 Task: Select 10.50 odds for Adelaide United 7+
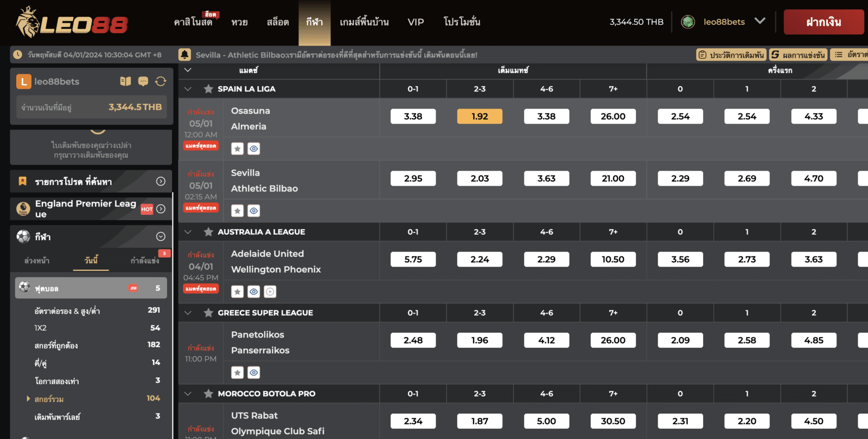coord(613,260)
